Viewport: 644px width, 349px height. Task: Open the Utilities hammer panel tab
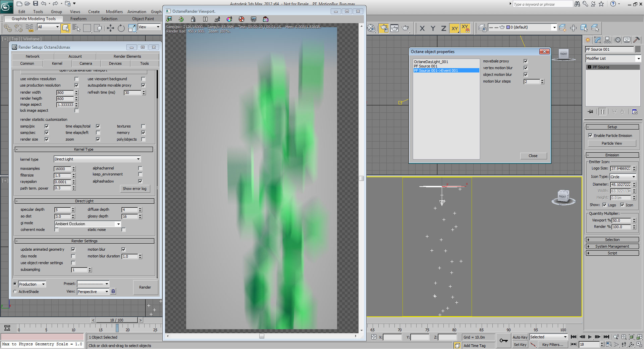tap(637, 40)
